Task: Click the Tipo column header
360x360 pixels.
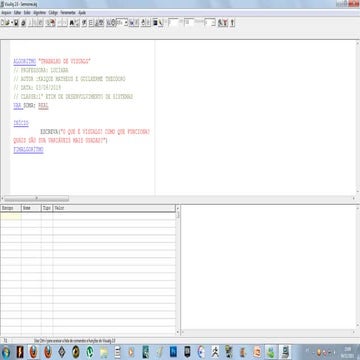Action: pyautogui.click(x=47, y=208)
